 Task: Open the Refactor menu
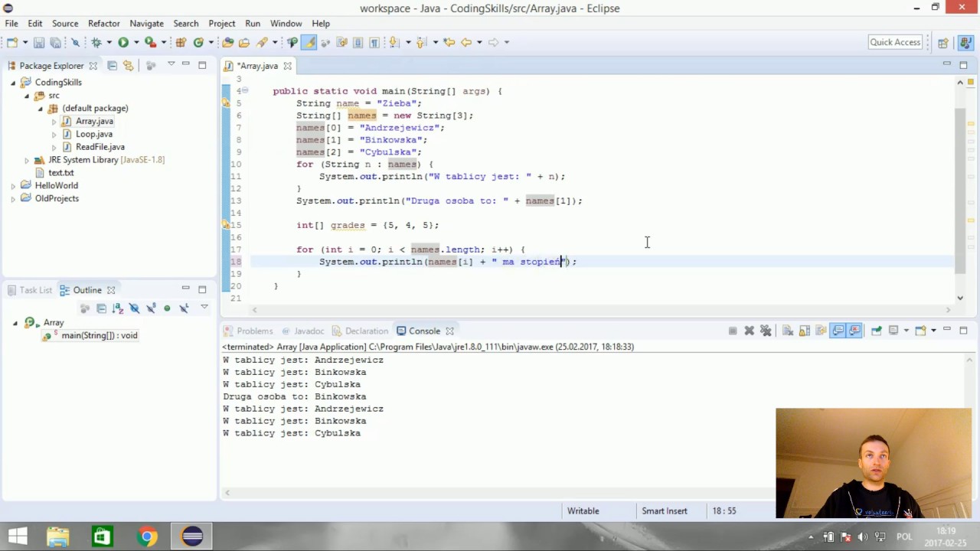tap(103, 24)
